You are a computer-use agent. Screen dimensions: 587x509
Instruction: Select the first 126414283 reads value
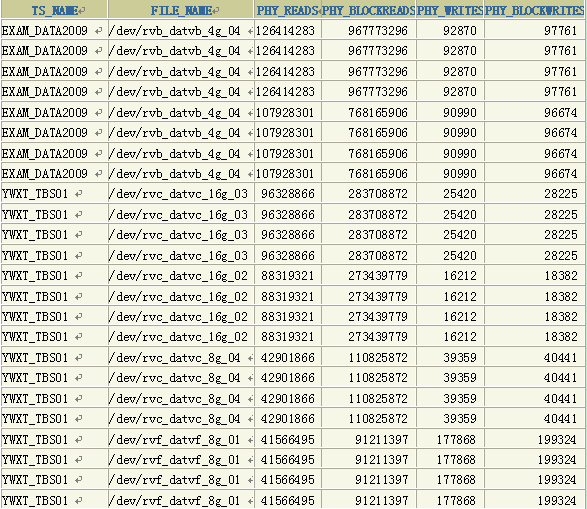click(288, 30)
